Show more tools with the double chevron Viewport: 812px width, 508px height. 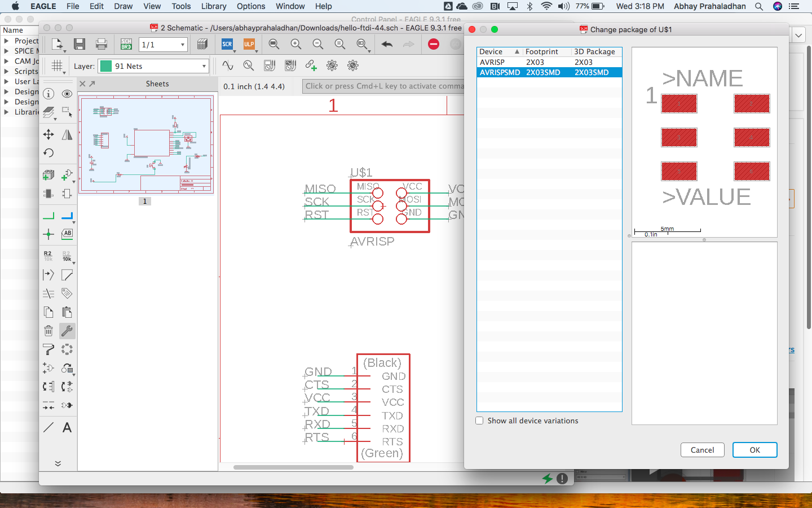58,463
